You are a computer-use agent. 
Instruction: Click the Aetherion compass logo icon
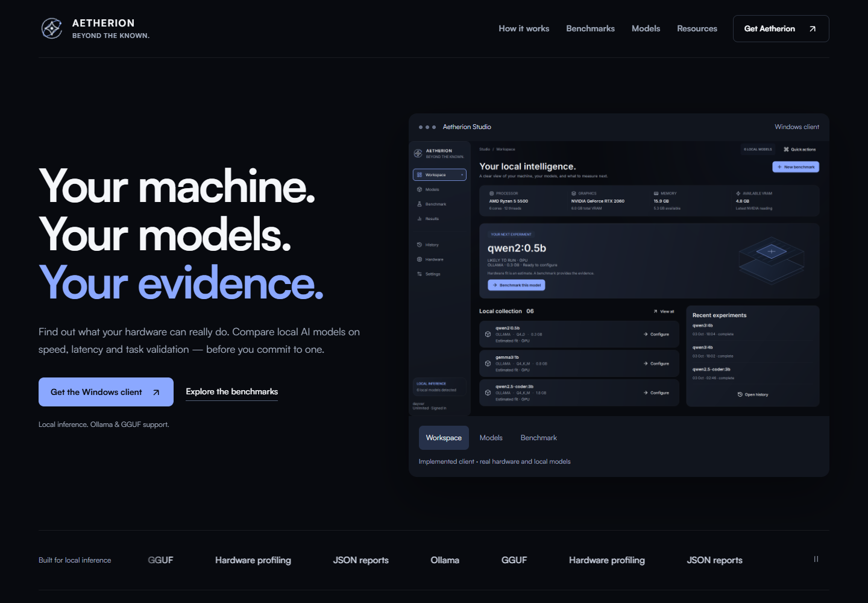[52, 28]
